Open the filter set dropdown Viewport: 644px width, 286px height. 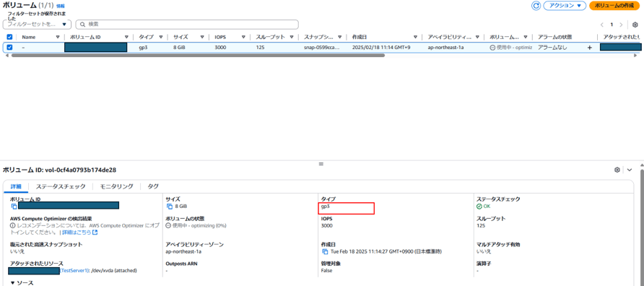click(37, 25)
